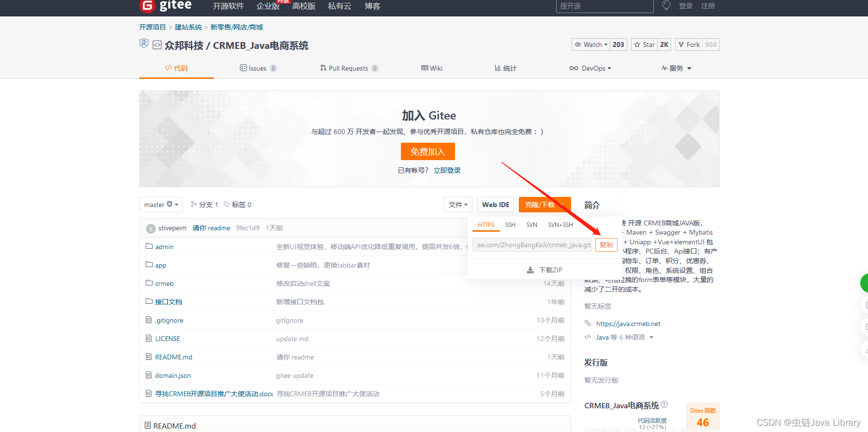The image size is (868, 432).
Task: Click the file icon for .gitignore
Action: 149,320
